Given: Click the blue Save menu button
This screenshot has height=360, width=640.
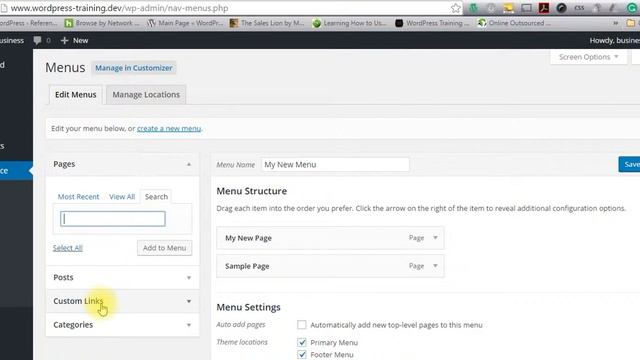Looking at the screenshot, I should [x=629, y=164].
